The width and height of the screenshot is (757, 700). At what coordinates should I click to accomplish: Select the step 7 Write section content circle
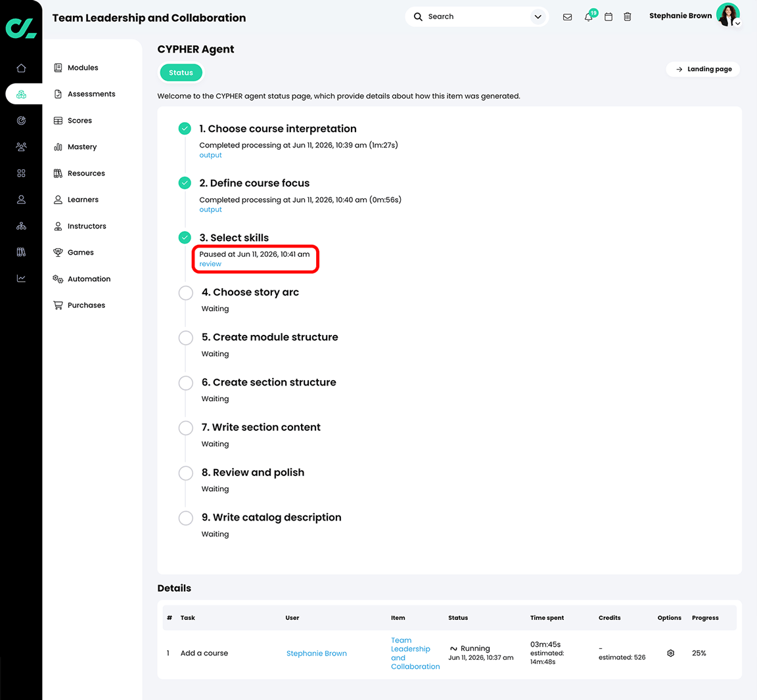point(186,428)
